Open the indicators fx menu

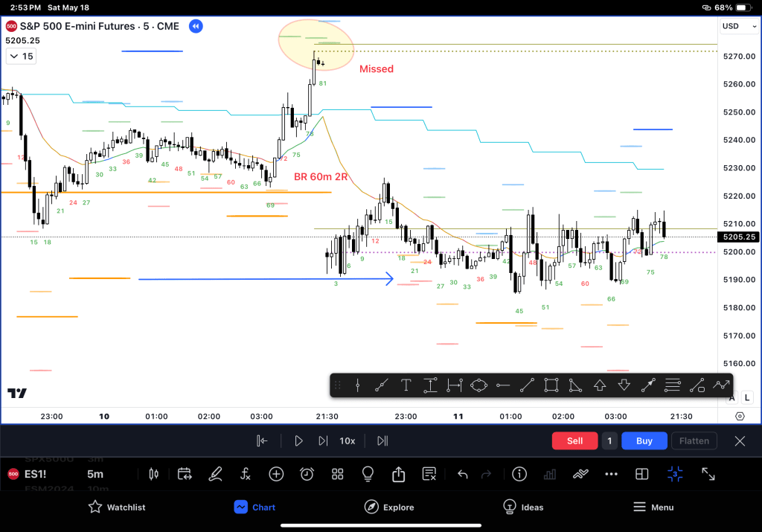click(246, 474)
